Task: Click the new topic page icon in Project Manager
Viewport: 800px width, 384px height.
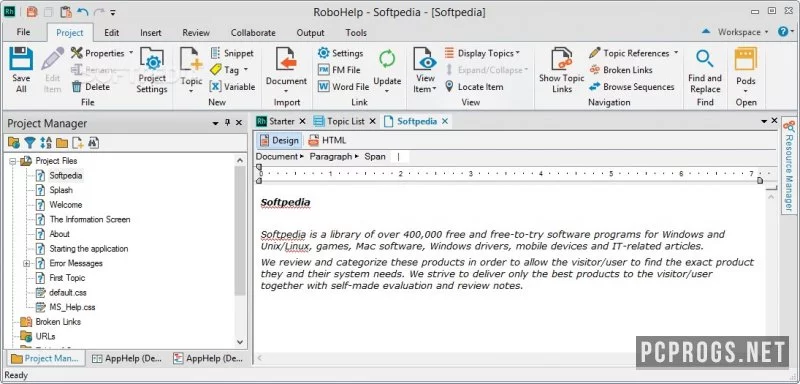Action: tap(78, 143)
